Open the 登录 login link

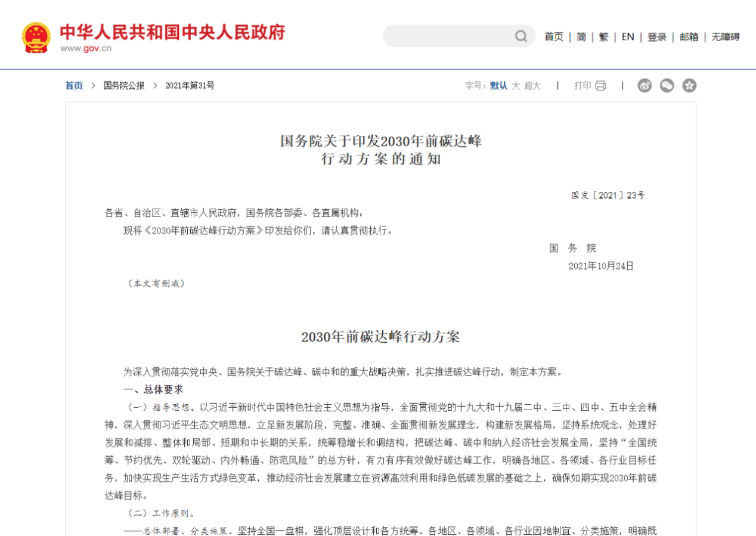pos(657,37)
